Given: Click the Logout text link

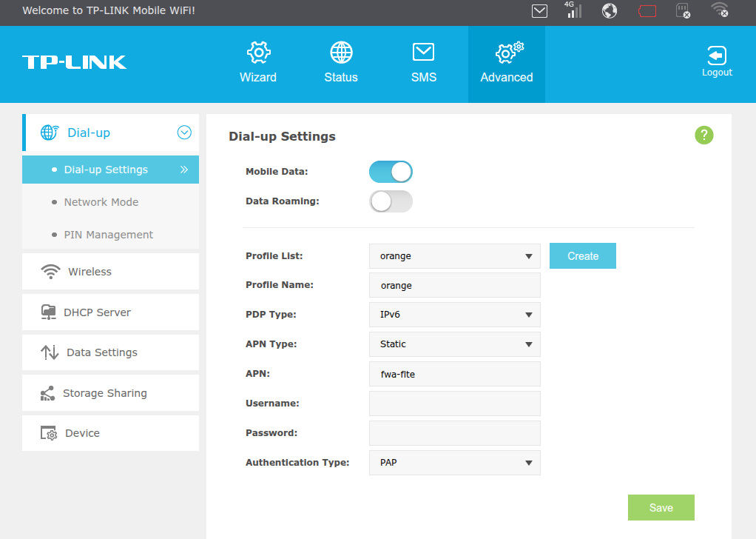Looking at the screenshot, I should [x=717, y=73].
